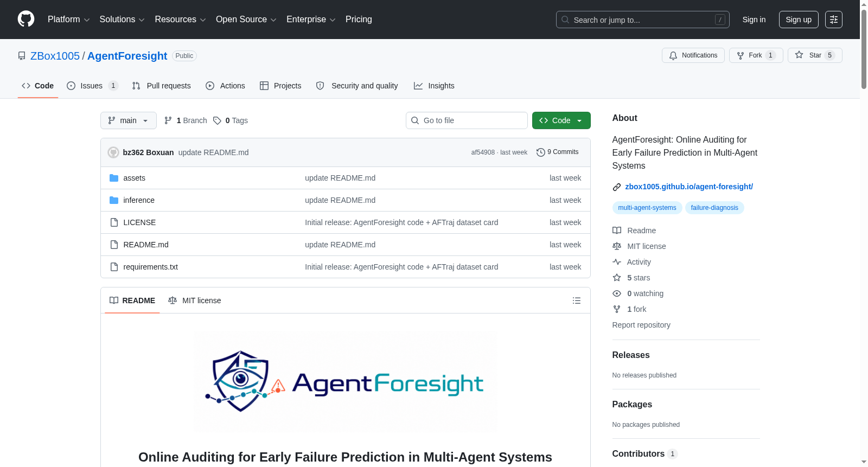This screenshot has height=467, width=868.
Task: Open the main branch selector dropdown
Action: [x=129, y=120]
